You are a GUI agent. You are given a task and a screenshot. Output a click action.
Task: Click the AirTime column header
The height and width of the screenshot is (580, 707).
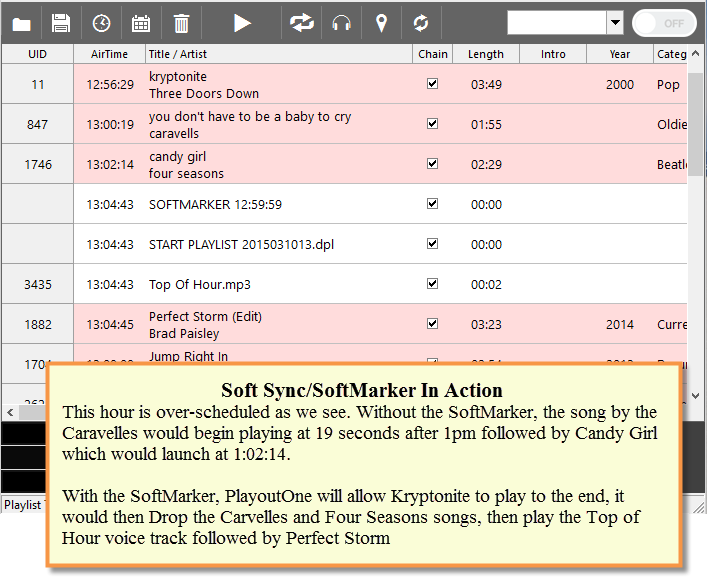[x=110, y=54]
